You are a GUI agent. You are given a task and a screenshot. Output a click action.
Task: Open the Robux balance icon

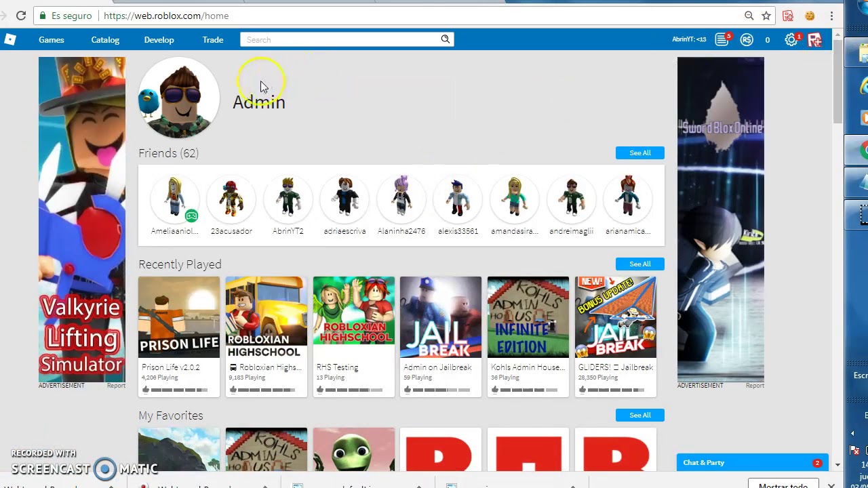[x=747, y=40]
